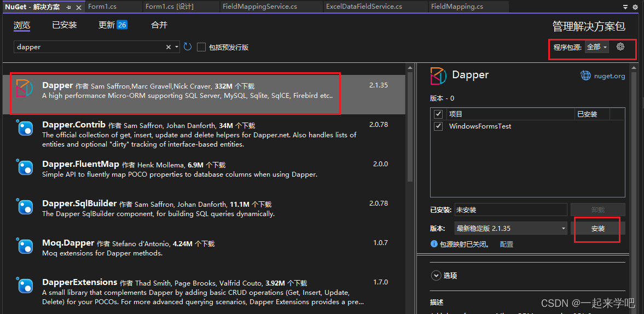644x314 pixels.
Task: Refresh the package search results
Action: [188, 47]
